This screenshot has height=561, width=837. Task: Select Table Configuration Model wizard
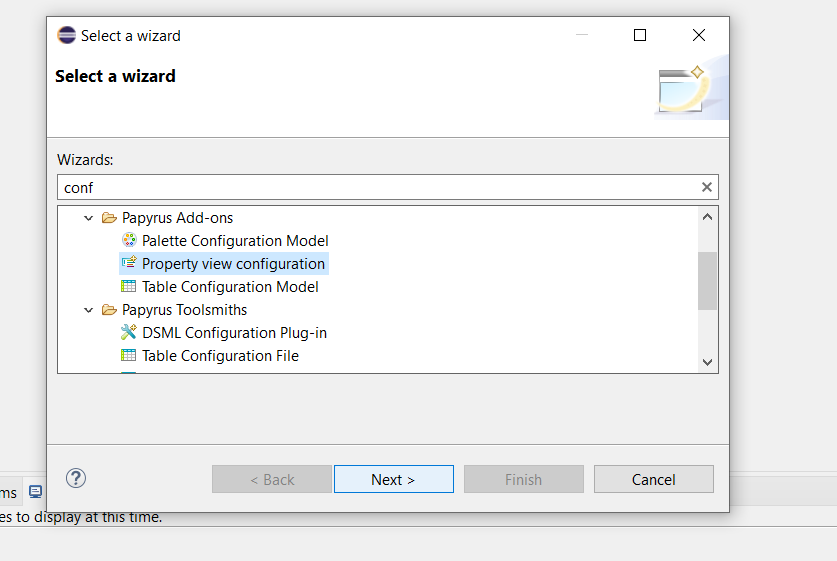click(x=230, y=287)
